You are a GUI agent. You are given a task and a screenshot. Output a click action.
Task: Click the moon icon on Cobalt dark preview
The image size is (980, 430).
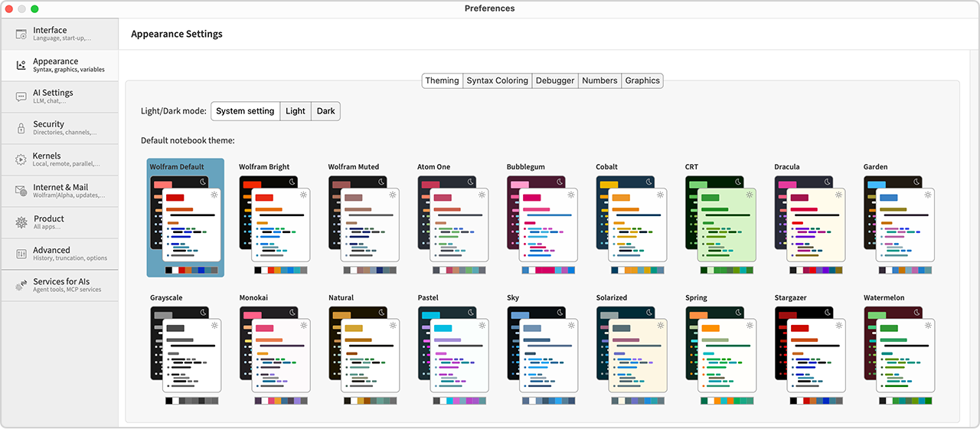[649, 182]
